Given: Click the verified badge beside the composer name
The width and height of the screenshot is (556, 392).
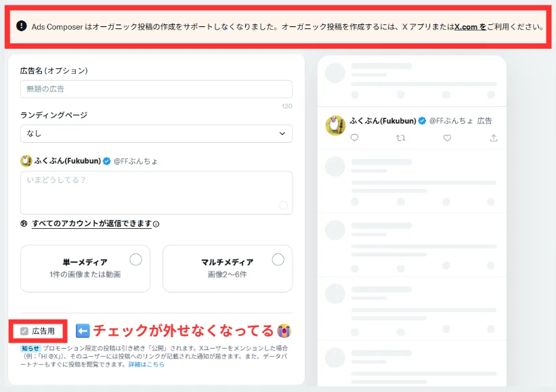Looking at the screenshot, I should 106,161.
